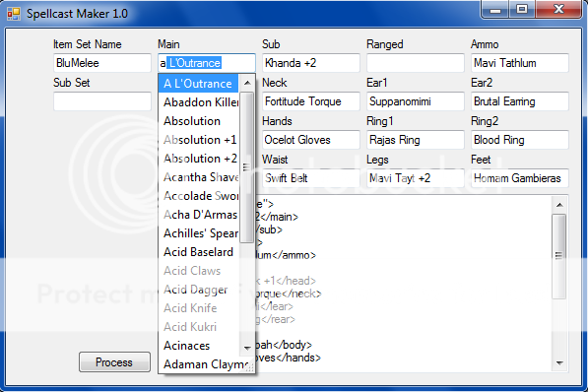This screenshot has height=392, width=588.
Task: Select Acid Baselard suggestion
Action: coord(199,252)
